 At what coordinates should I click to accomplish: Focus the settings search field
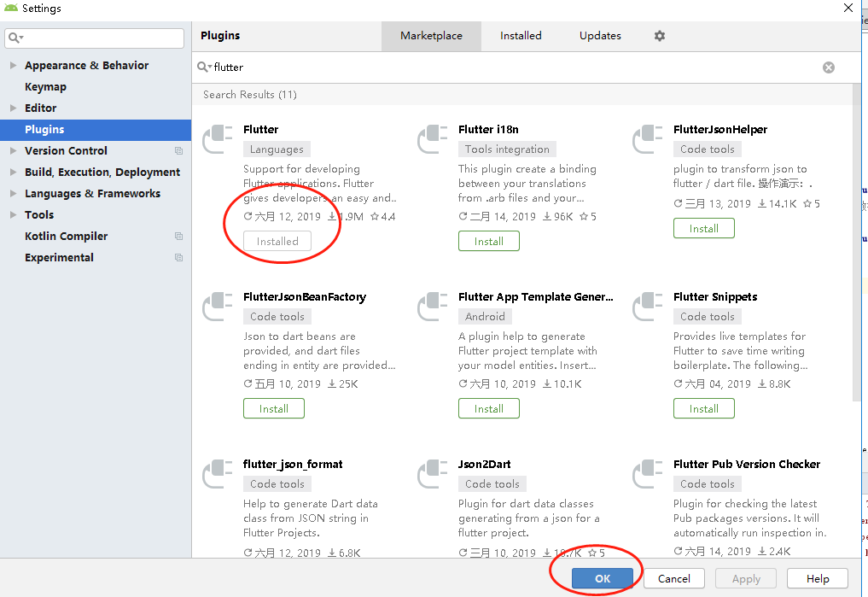[x=94, y=38]
